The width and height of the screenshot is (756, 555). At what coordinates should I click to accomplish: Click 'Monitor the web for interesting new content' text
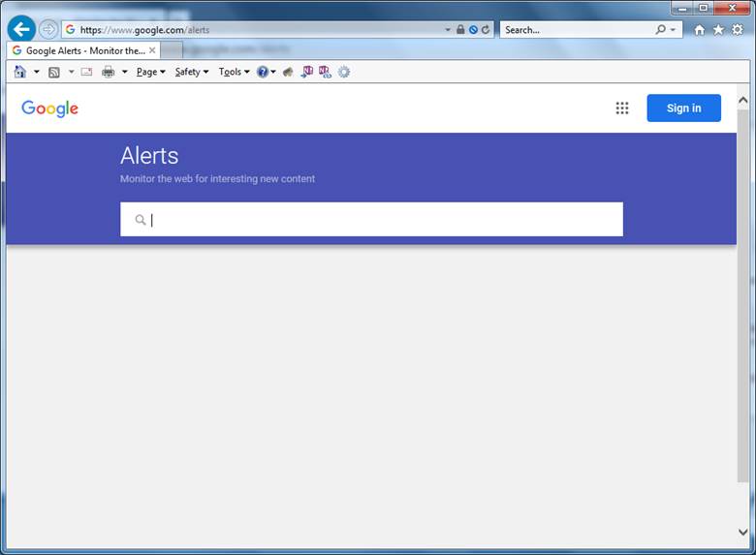point(217,179)
